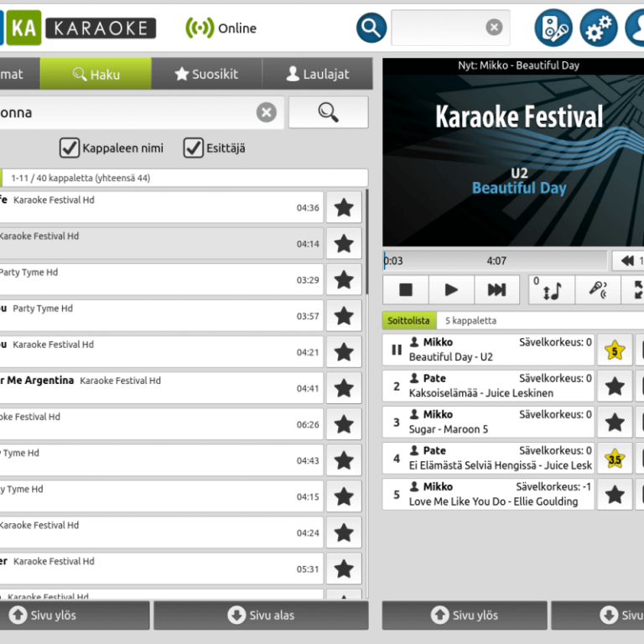
Task: Skip to next track in player
Action: 496,290
